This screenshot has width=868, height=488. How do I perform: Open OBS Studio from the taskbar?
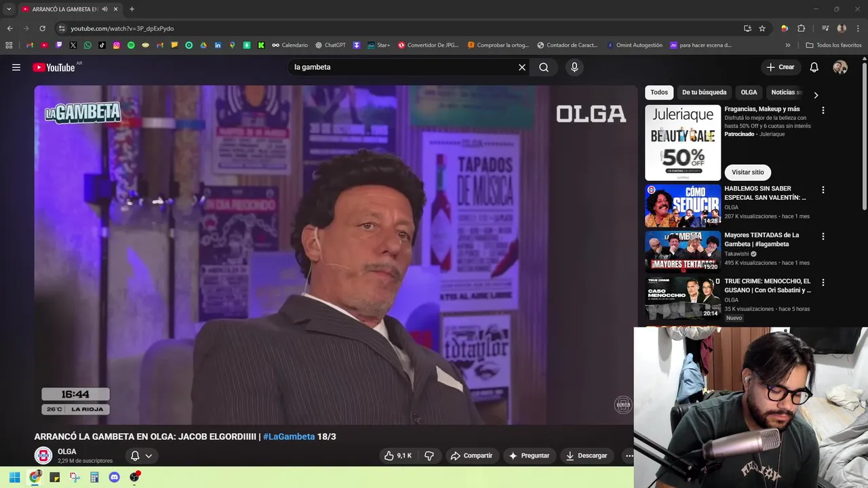(x=134, y=477)
